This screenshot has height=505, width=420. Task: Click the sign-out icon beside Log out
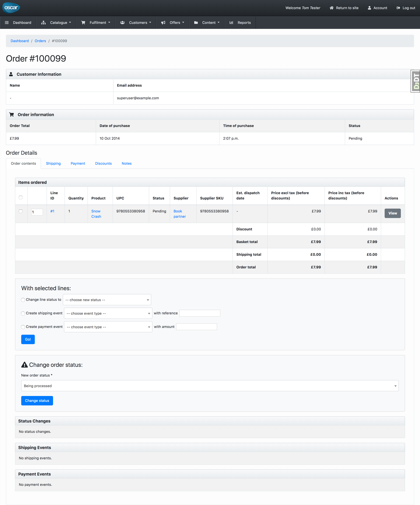pyautogui.click(x=398, y=8)
